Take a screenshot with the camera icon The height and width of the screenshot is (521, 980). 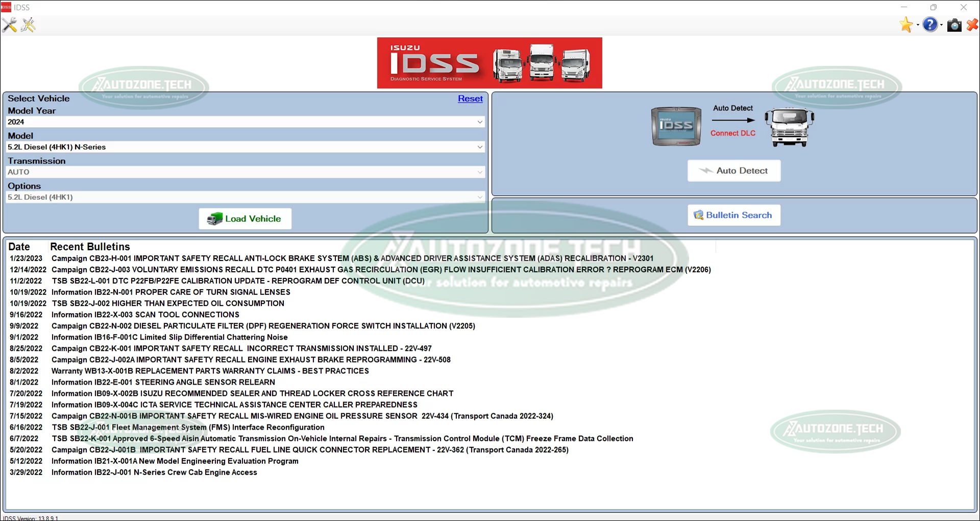(954, 25)
